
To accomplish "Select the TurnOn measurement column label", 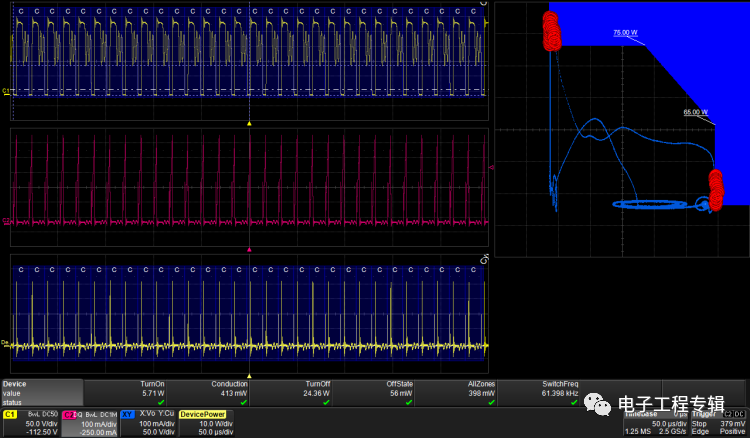I will (x=153, y=384).
